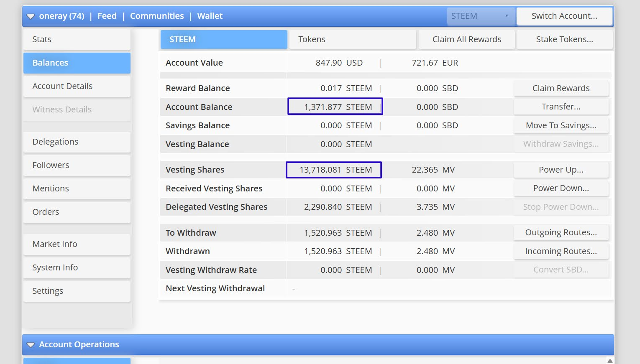
Task: Click the Switch Account button
Action: click(x=564, y=16)
